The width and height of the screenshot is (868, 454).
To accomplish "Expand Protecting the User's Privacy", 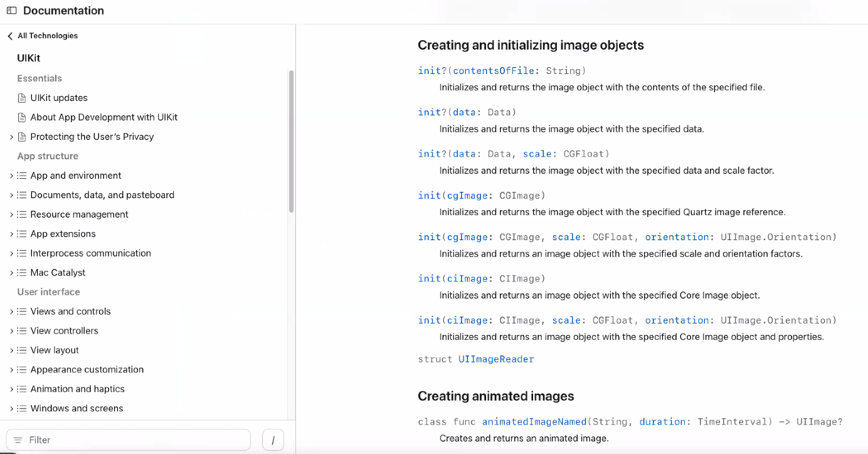I will pyautogui.click(x=11, y=137).
